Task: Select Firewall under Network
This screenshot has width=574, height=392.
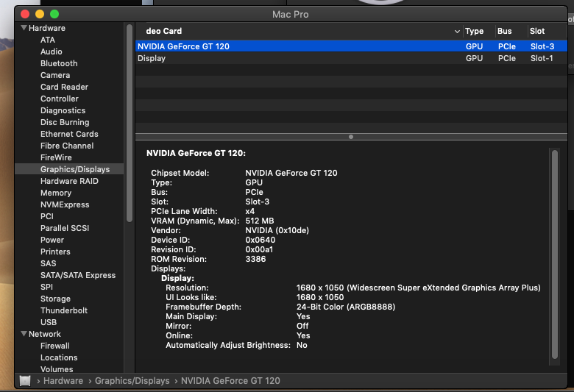Action: point(55,346)
